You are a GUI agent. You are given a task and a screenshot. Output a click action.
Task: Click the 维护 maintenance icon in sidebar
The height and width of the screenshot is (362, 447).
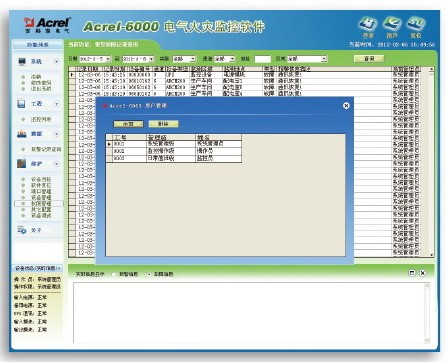(22, 164)
